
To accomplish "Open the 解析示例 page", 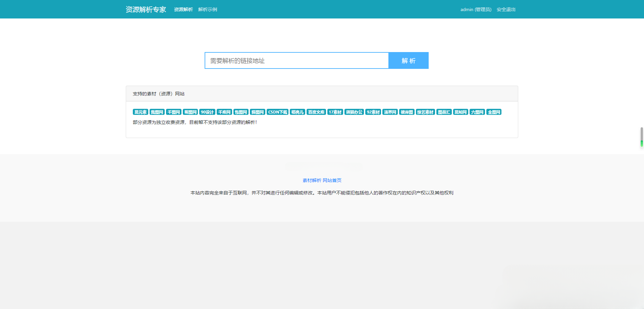I will [x=207, y=9].
